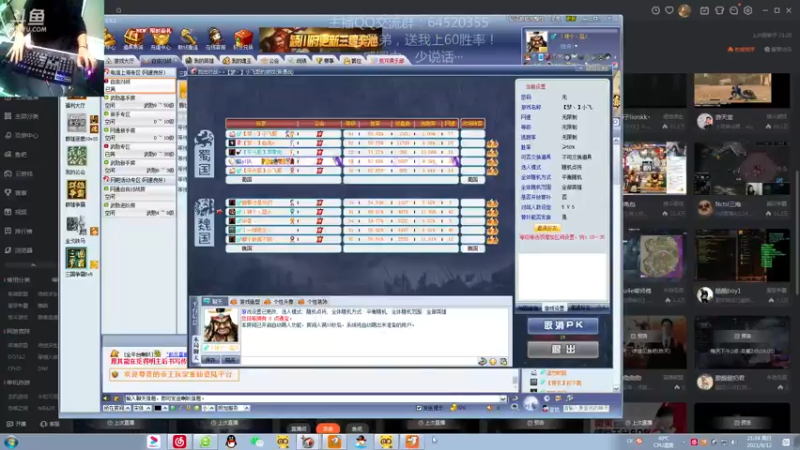Pick text color black swatch in chat toolbar
The height and width of the screenshot is (450, 800).
pyautogui.click(x=158, y=408)
